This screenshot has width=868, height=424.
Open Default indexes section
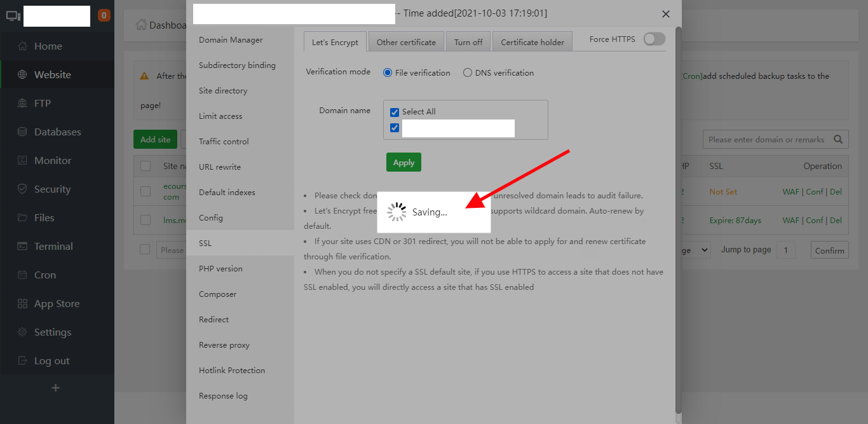click(240, 192)
